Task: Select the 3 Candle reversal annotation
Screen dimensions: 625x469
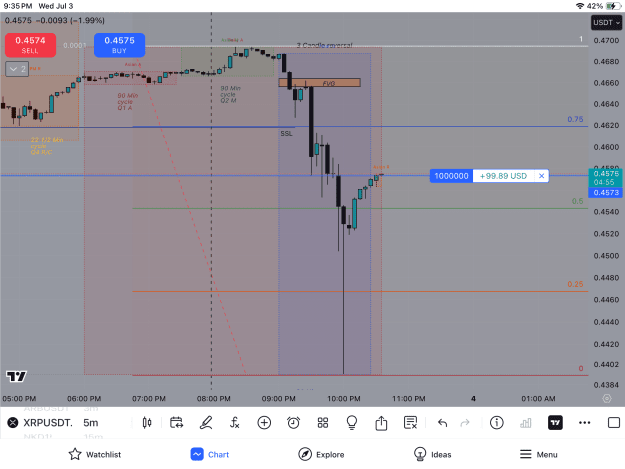Action: pyautogui.click(x=324, y=45)
